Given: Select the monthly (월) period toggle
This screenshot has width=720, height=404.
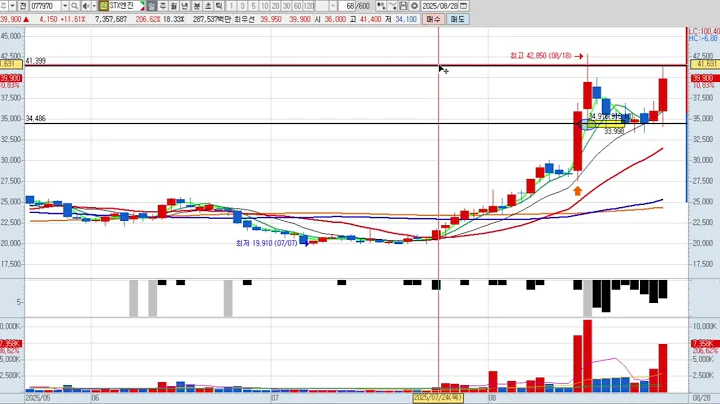Looking at the screenshot, I should (174, 6).
